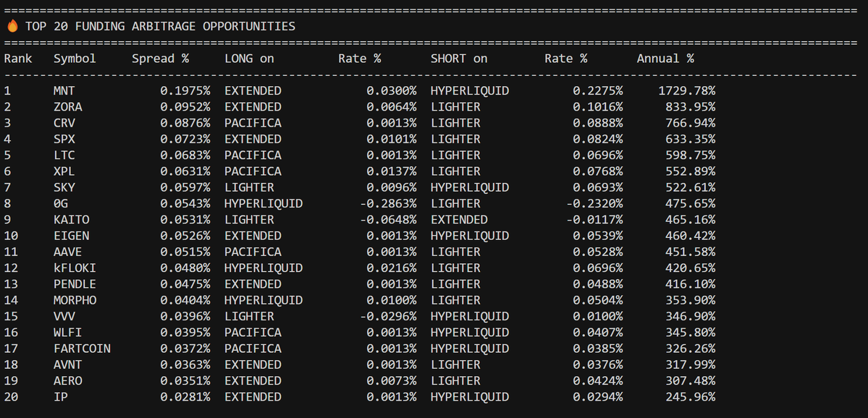Click the 598.75% annual value for LTC
This screenshot has width=868, height=418.
(691, 155)
